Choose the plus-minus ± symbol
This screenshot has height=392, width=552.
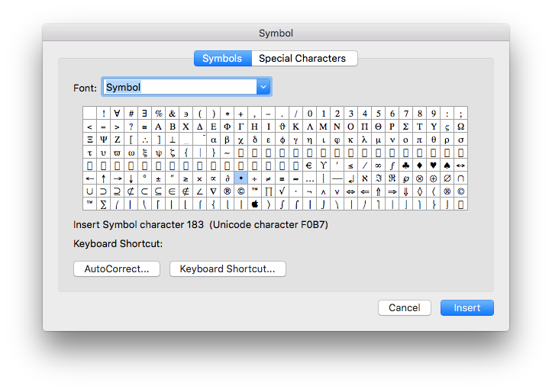(158, 178)
